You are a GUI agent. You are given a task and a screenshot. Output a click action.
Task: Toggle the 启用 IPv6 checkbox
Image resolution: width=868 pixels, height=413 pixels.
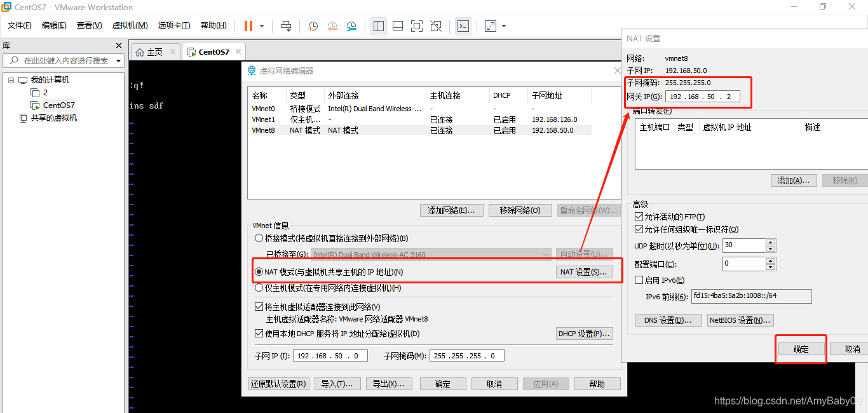point(639,280)
